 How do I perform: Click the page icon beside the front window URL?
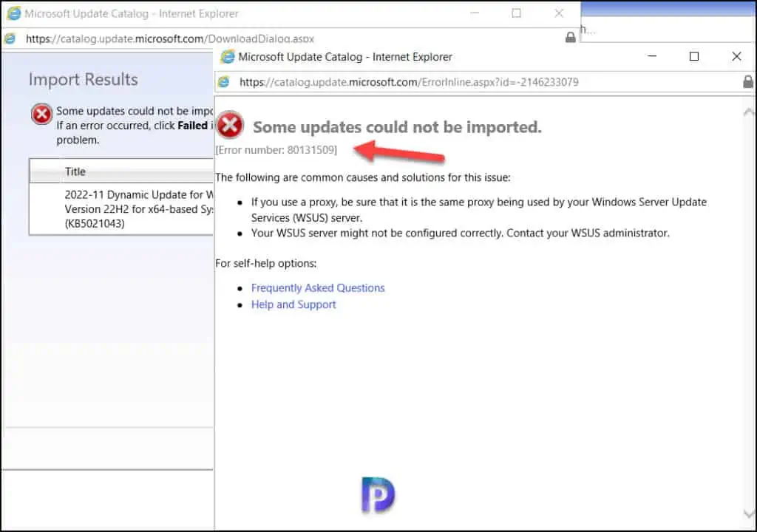[x=223, y=82]
